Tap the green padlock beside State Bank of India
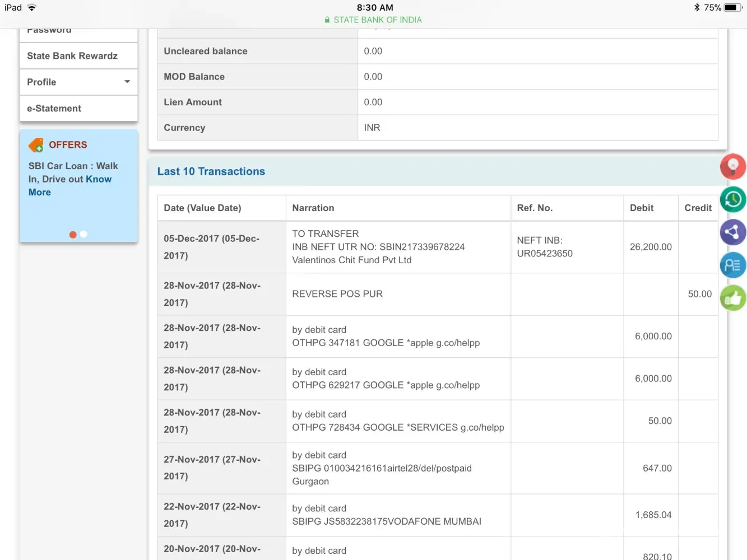Viewport: 747px width, 560px height. [327, 20]
